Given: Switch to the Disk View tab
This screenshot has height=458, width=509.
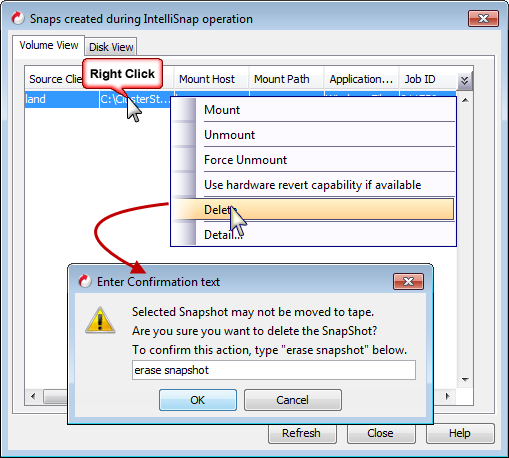Looking at the screenshot, I should 111,47.
